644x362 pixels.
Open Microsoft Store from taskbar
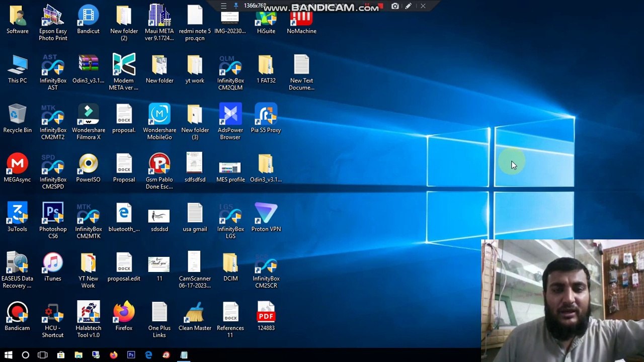[x=61, y=355]
